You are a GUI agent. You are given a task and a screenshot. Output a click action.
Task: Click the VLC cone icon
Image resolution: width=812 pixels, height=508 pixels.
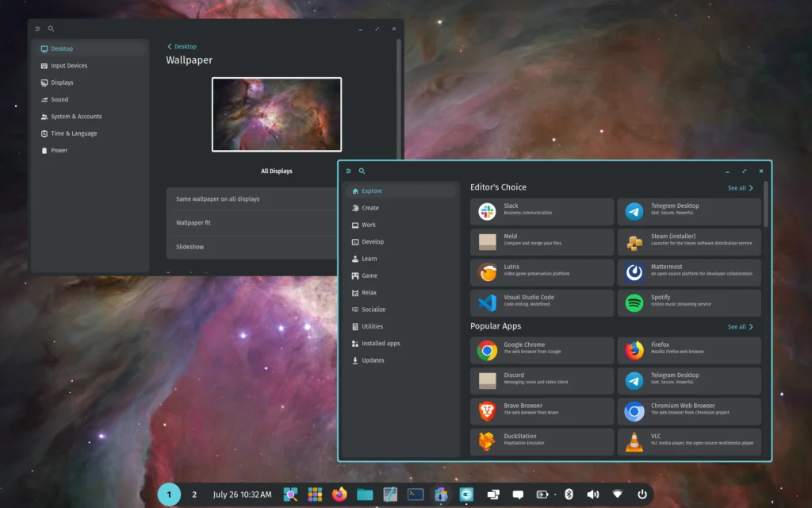click(634, 442)
